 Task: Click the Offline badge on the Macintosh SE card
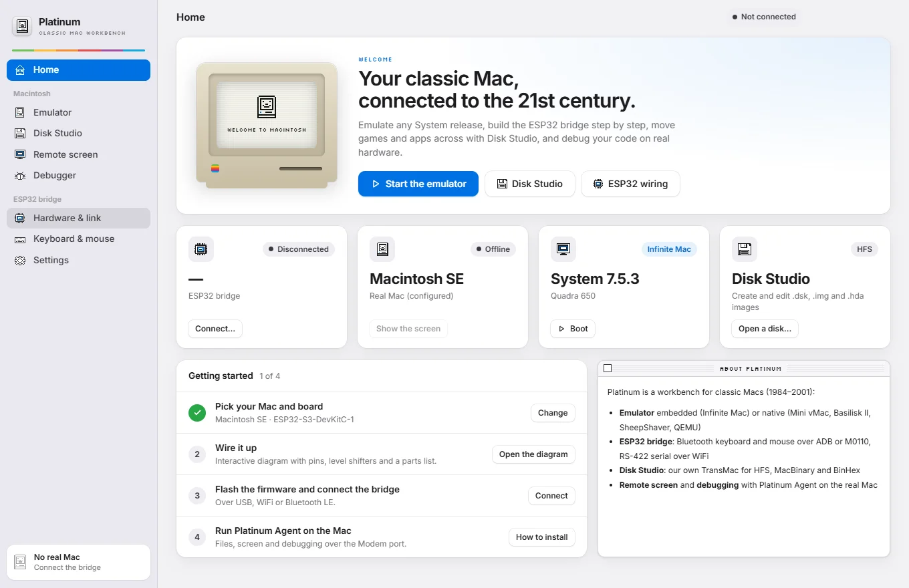(493, 249)
